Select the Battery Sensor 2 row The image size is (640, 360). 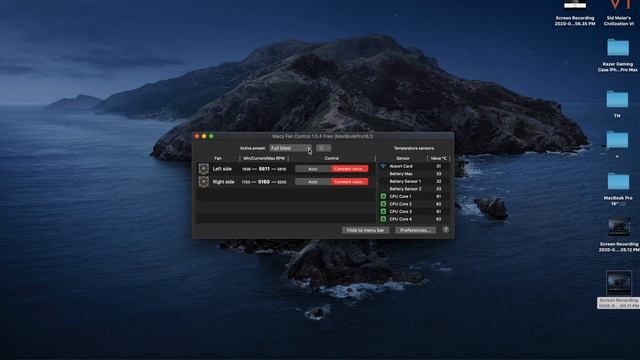pos(414,189)
